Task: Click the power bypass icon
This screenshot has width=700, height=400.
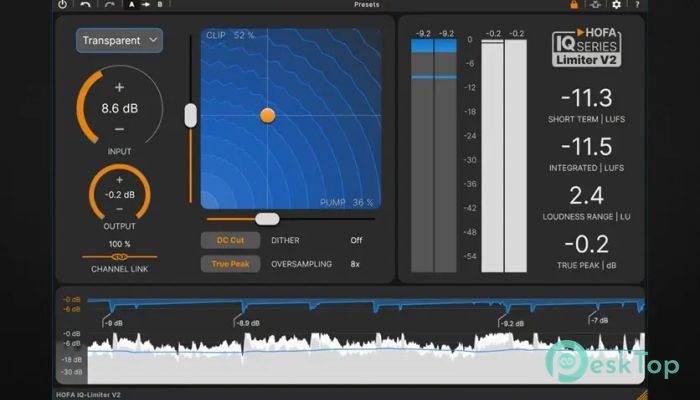Action: click(62, 5)
